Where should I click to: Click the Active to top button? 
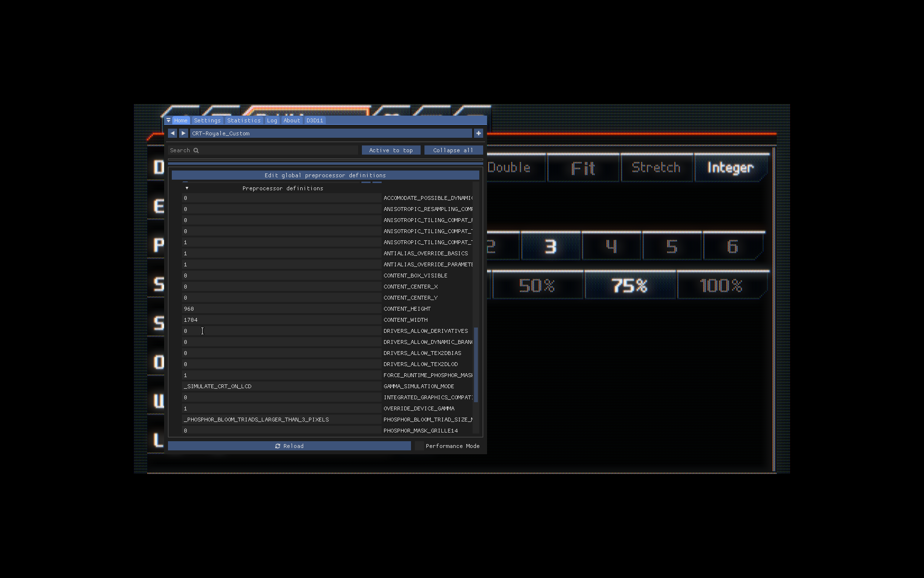[x=391, y=150]
